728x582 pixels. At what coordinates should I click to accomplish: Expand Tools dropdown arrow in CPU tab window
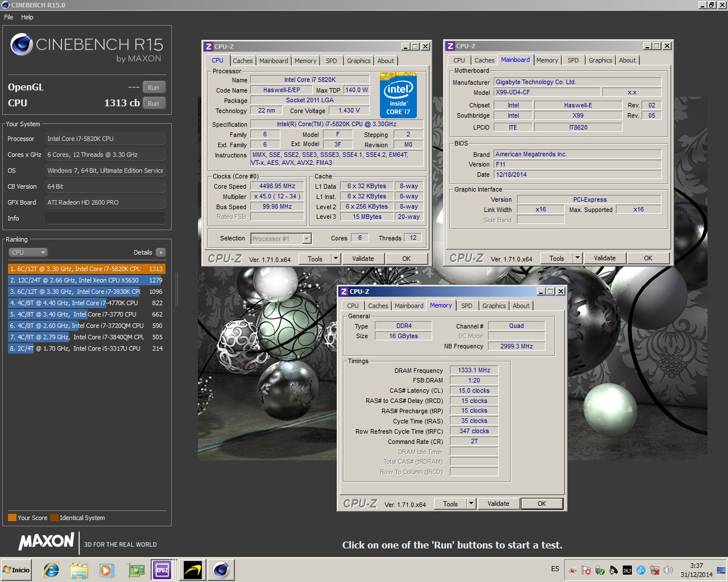point(336,259)
